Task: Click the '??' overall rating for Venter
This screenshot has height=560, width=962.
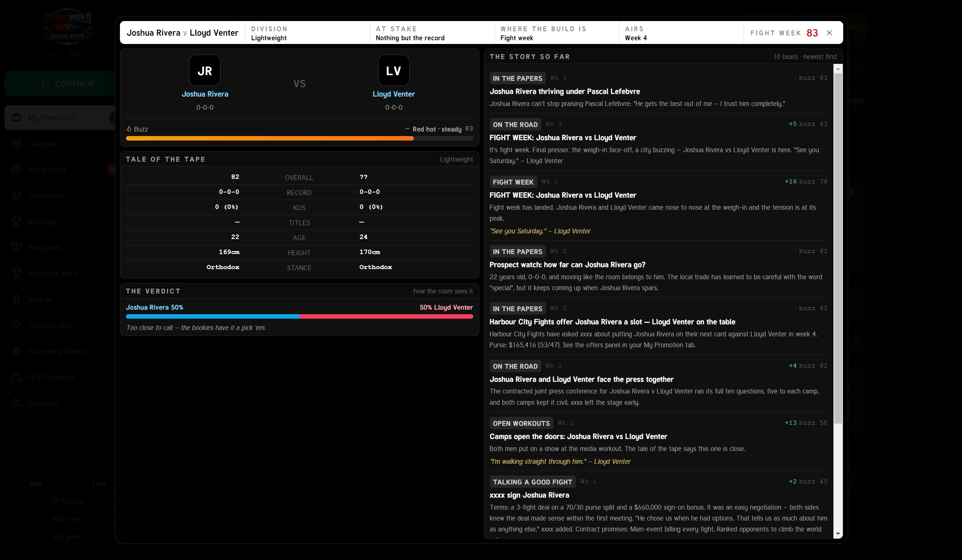Action: point(364,177)
